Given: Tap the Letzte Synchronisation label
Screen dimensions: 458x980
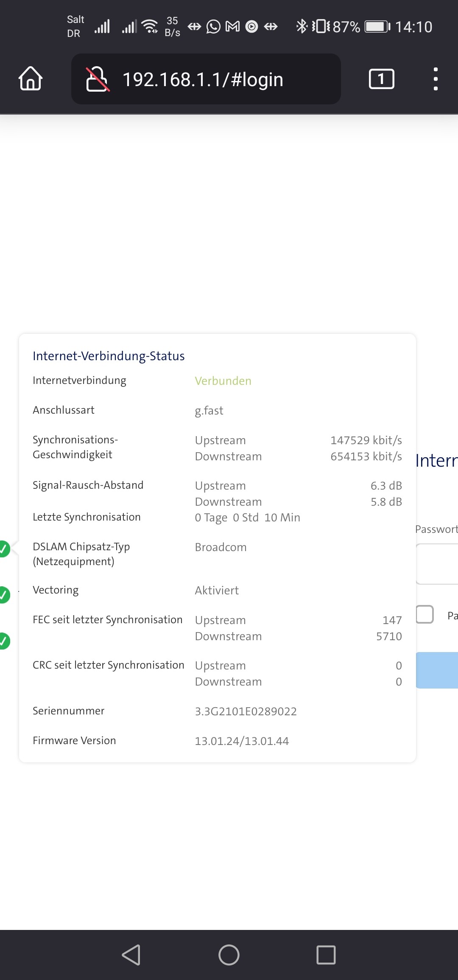Looking at the screenshot, I should [87, 517].
